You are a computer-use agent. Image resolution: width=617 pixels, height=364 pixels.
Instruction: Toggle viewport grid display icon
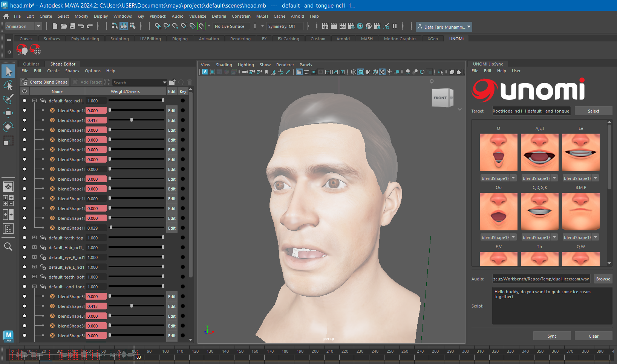(x=299, y=72)
